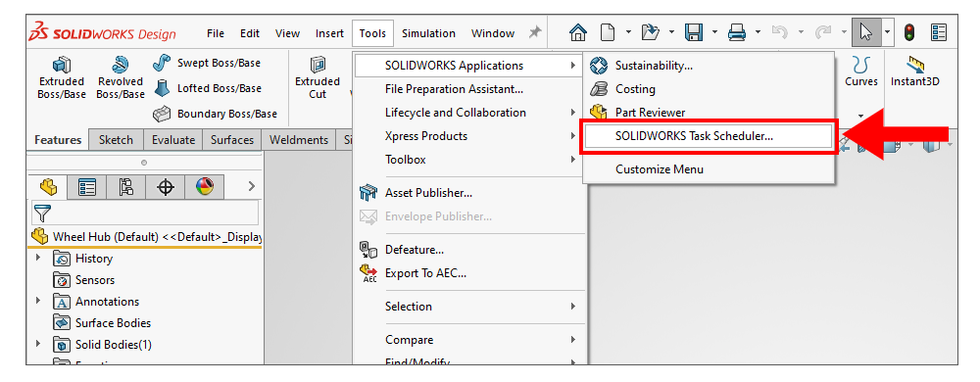Select Boundary Boss/Base feature

[215, 114]
